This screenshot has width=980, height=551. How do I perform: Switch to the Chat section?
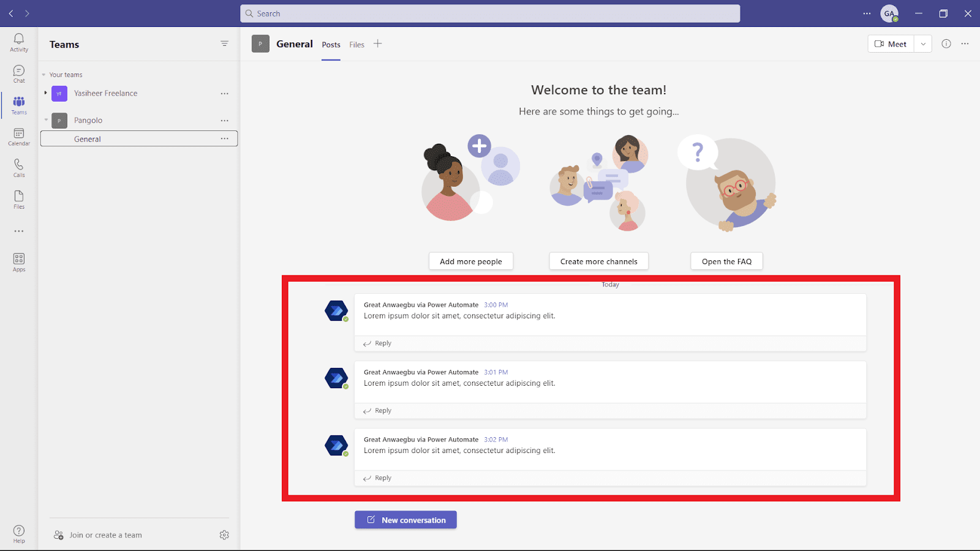pos(18,73)
